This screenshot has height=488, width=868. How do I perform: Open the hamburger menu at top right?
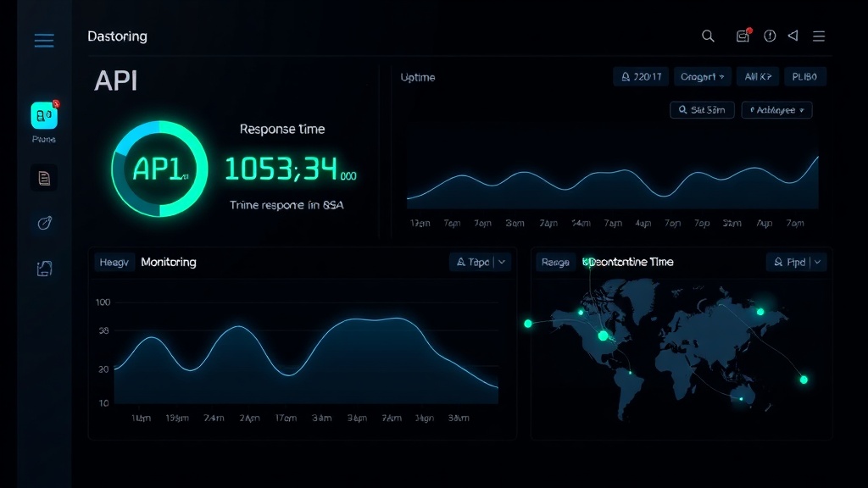click(x=818, y=36)
